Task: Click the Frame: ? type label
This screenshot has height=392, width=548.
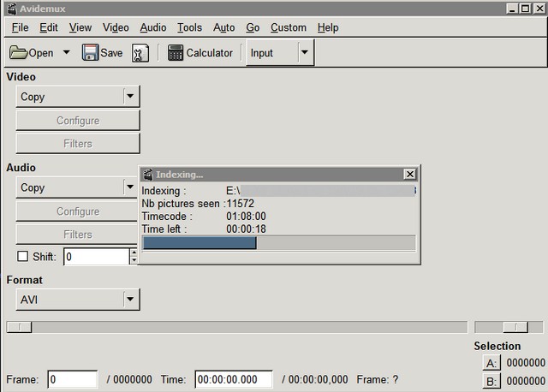Action: 378,379
